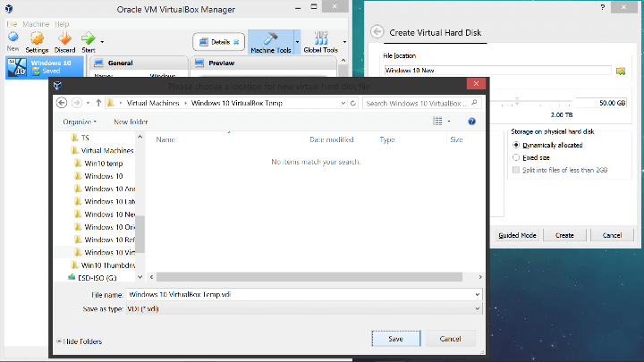Click the folder tree scroll down arrow
The image size is (644, 362).
(x=140, y=277)
